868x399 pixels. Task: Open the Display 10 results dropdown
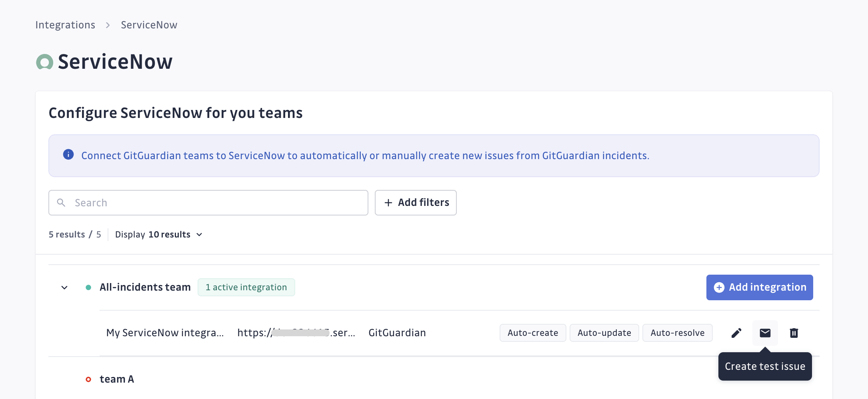[159, 234]
